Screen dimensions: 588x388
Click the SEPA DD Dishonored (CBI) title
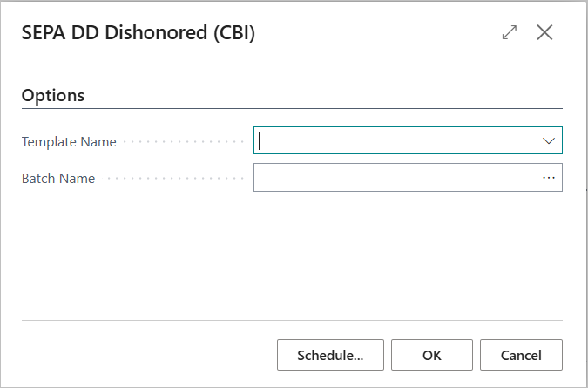click(138, 32)
